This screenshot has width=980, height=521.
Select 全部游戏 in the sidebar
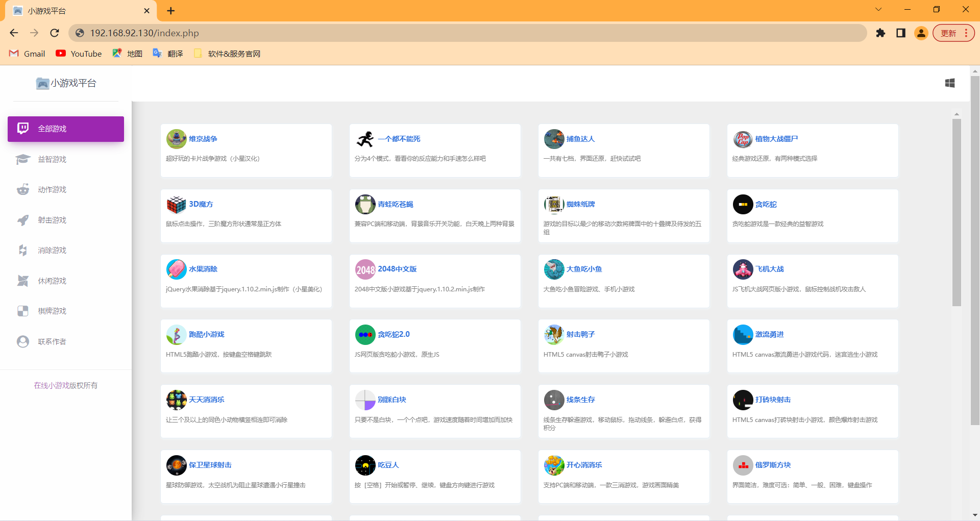point(66,129)
